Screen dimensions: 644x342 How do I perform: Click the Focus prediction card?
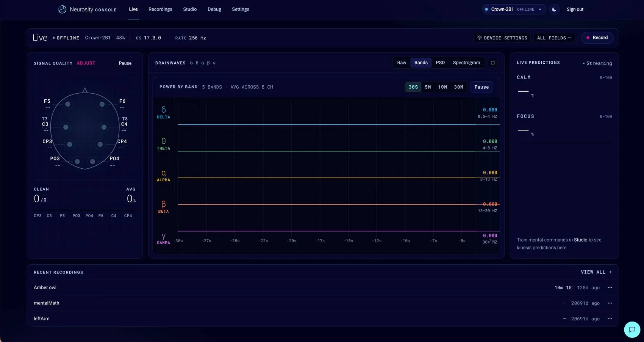tap(564, 126)
